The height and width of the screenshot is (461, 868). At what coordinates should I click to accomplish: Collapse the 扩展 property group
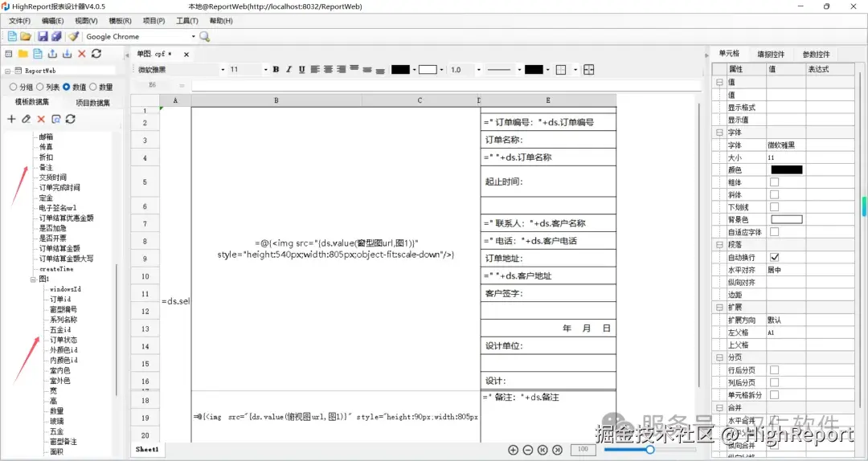click(x=719, y=308)
